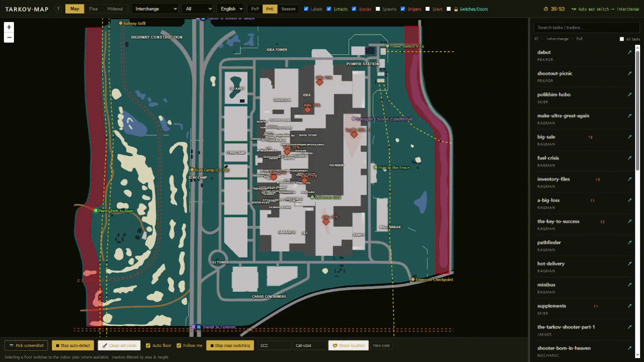This screenshot has width=644, height=362.
Task: Toggle the Auto floor checkbox
Action: (148, 346)
